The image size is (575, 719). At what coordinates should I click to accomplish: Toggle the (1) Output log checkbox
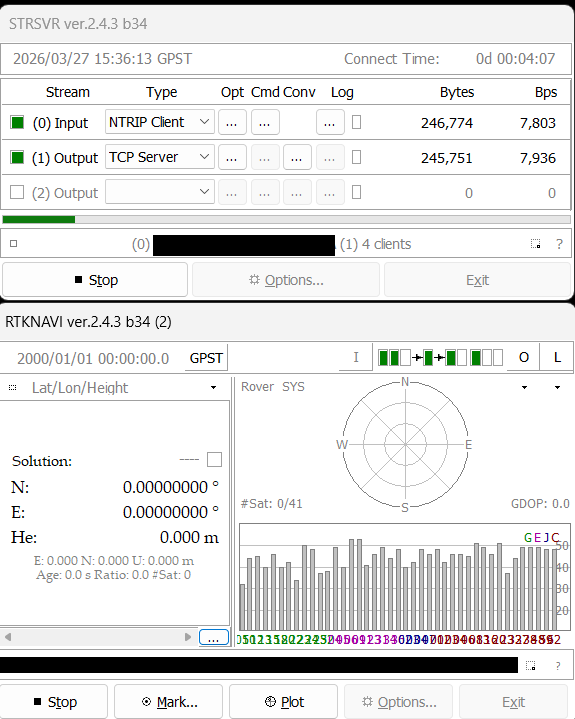[356, 157]
